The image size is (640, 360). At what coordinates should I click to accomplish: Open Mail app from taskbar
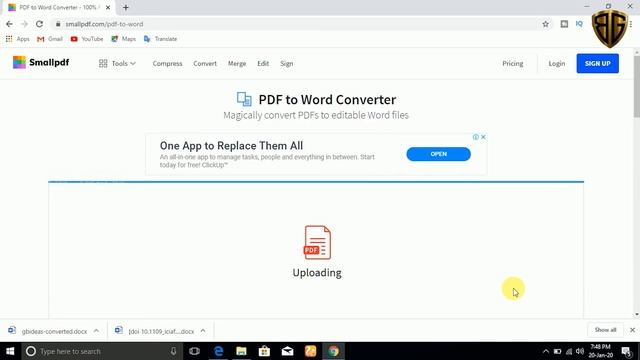pos(287,351)
